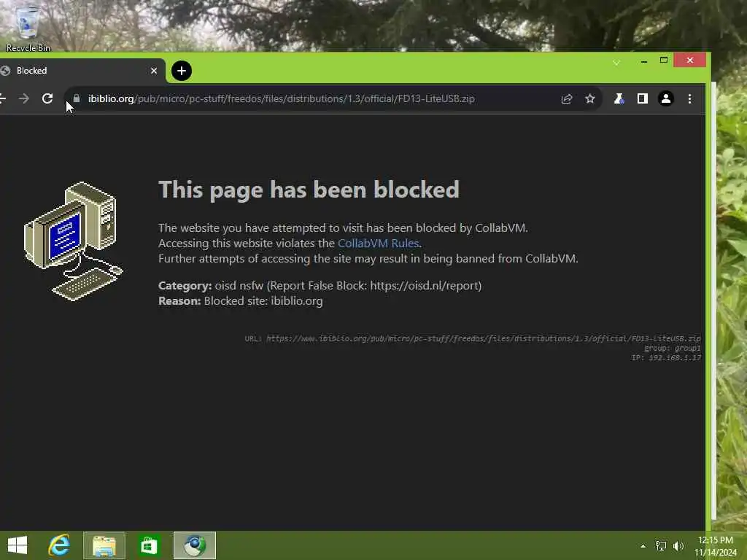Click the 'This page has been blocked' heading
This screenshot has height=560, width=747.
309,190
